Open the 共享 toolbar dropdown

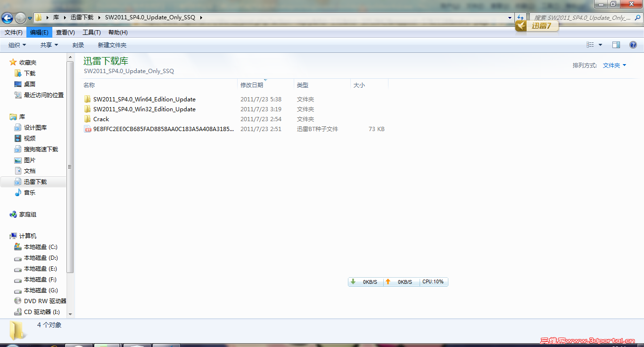[x=49, y=45]
